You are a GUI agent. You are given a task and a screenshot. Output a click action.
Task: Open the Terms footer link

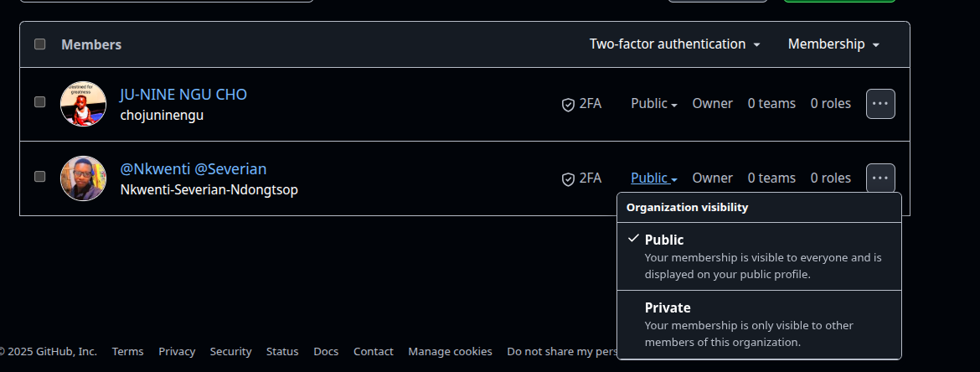pyautogui.click(x=127, y=351)
